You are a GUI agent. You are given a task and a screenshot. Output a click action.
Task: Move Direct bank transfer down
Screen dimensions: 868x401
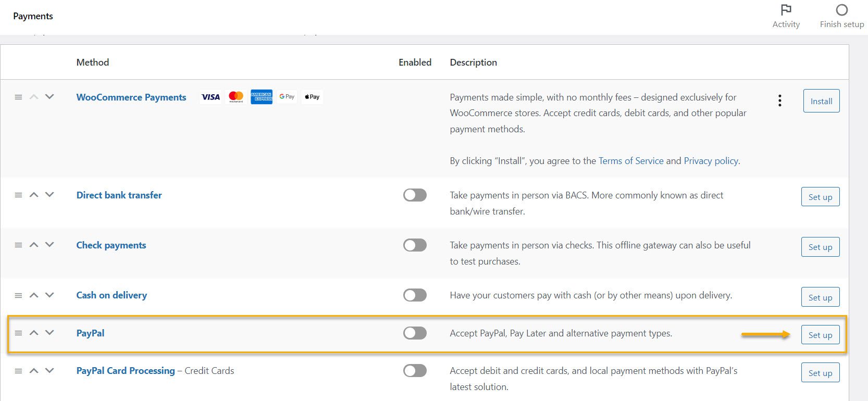49,195
